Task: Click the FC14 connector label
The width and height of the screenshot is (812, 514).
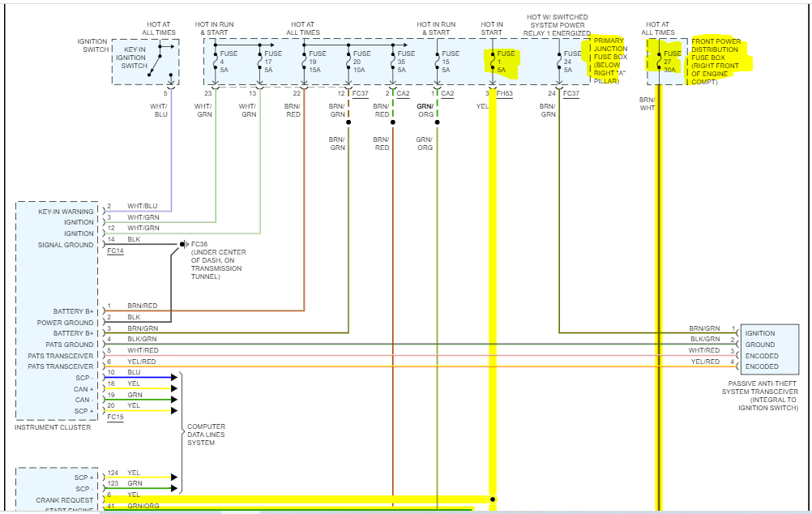Action: tap(116, 251)
